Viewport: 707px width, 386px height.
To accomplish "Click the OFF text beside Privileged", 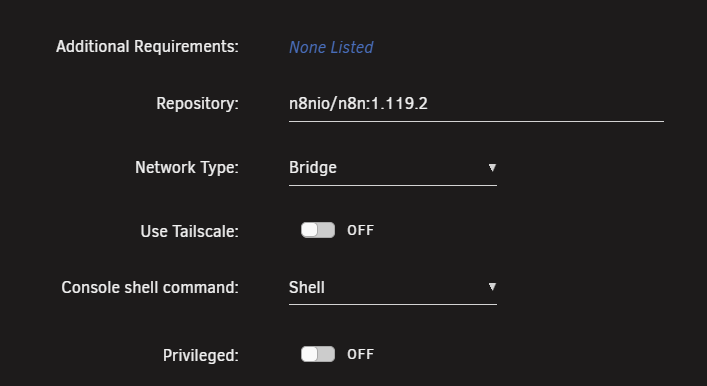I will pyautogui.click(x=360, y=354).
